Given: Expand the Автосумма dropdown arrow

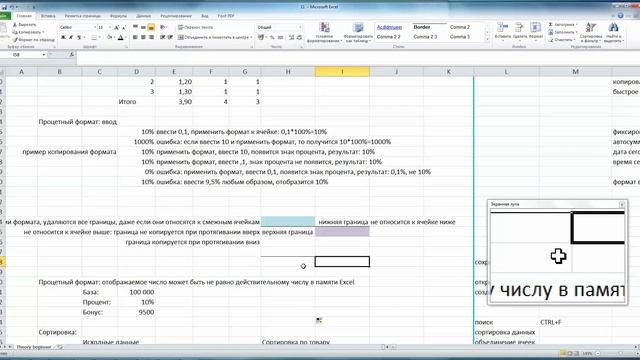Looking at the screenshot, I should tap(576, 25).
